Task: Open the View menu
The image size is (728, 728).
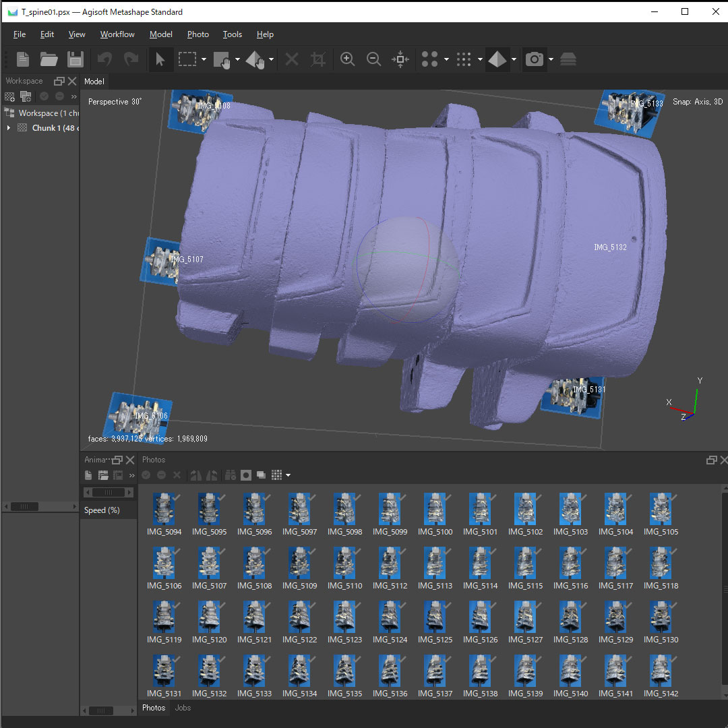Action: (x=77, y=34)
